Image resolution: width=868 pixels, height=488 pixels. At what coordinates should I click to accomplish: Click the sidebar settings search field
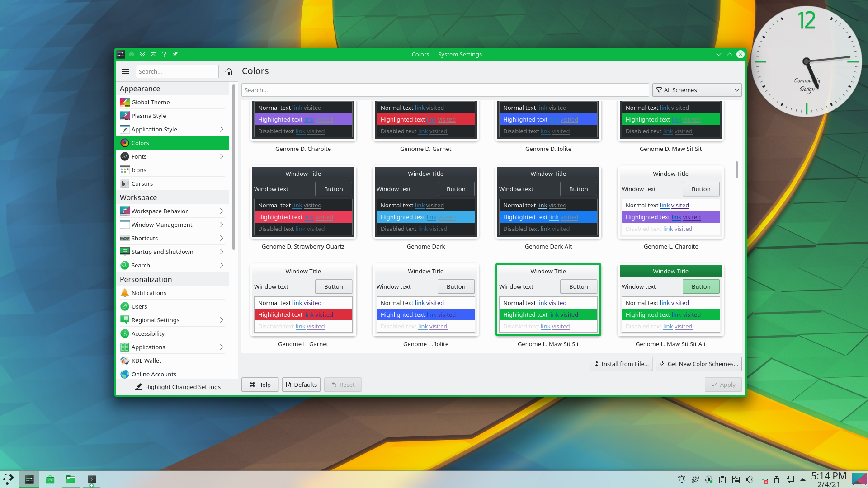coord(177,71)
